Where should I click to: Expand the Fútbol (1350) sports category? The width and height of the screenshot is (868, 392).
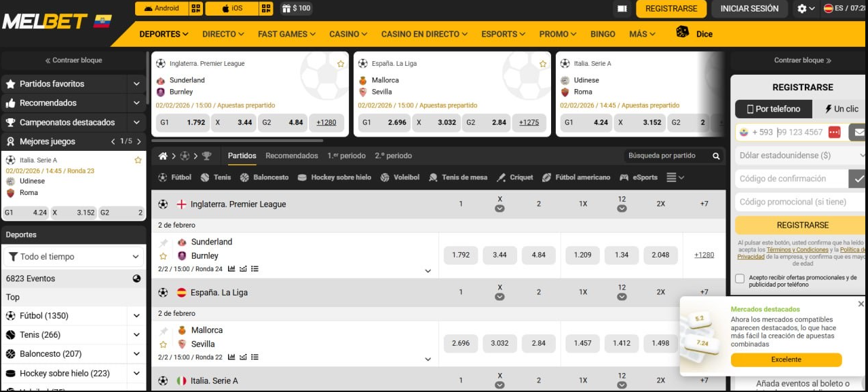tap(136, 316)
